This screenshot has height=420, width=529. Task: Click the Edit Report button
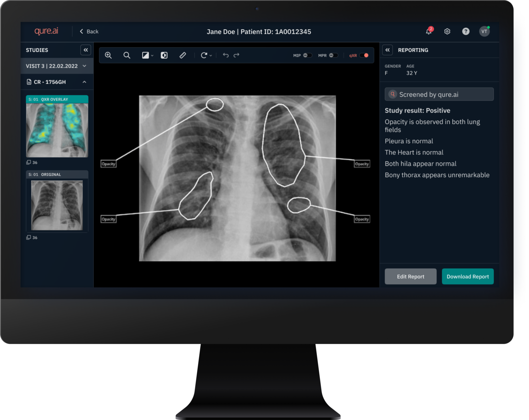coord(411,276)
